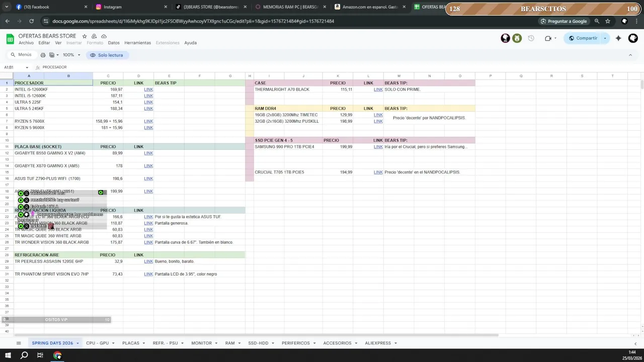Image resolution: width=644 pixels, height=362 pixels.
Task: Open the RAM sheet tab dropdown arrow
Action: click(240, 343)
